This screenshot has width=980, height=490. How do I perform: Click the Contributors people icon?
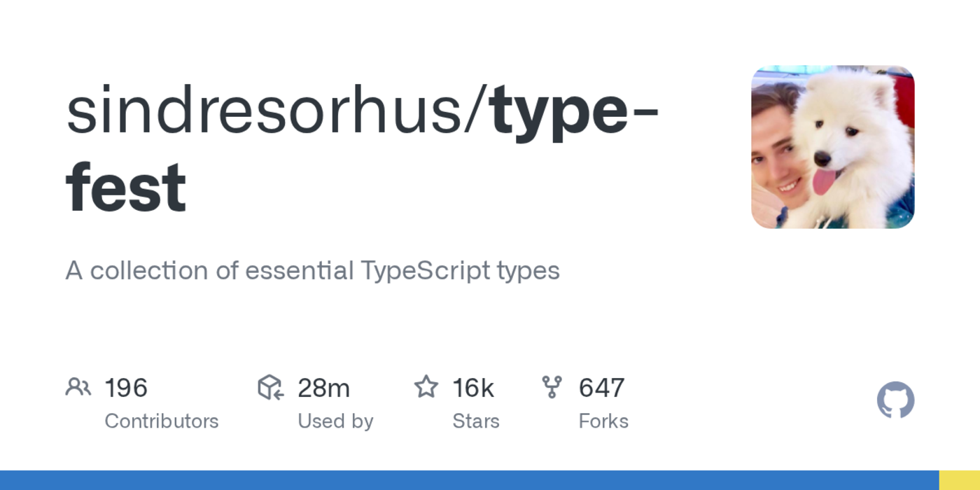pyautogui.click(x=78, y=387)
